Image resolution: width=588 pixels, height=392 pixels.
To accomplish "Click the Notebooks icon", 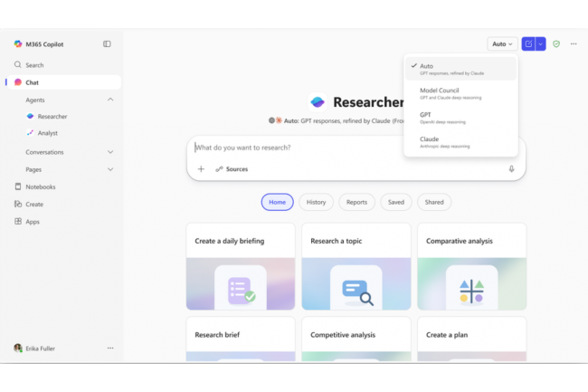I will 17,186.
